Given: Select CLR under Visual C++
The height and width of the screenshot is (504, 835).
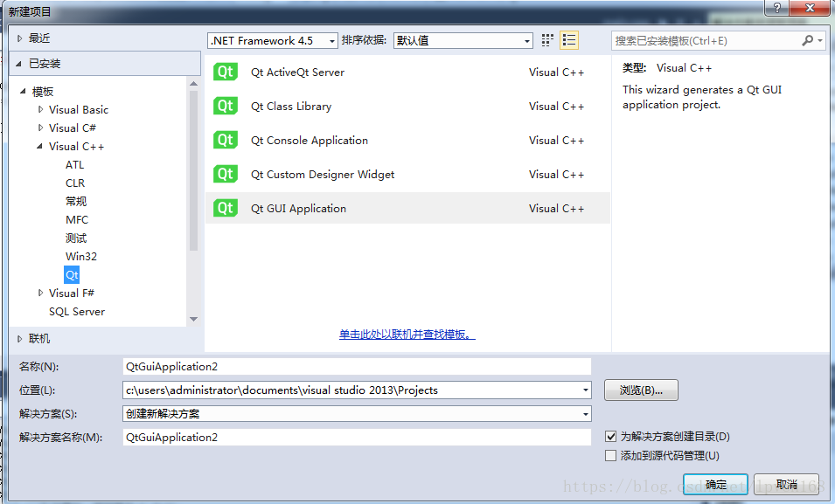Looking at the screenshot, I should click(75, 183).
